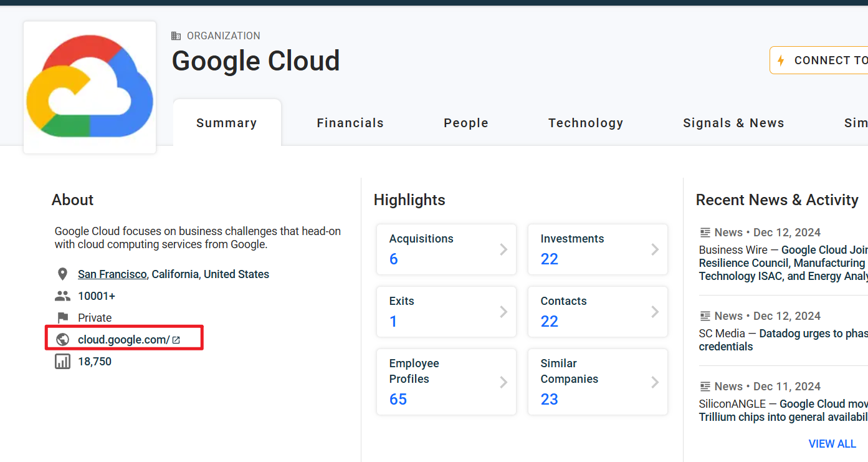Click the ORGANIZATION label text
This screenshot has width=868, height=462.
click(x=224, y=36)
